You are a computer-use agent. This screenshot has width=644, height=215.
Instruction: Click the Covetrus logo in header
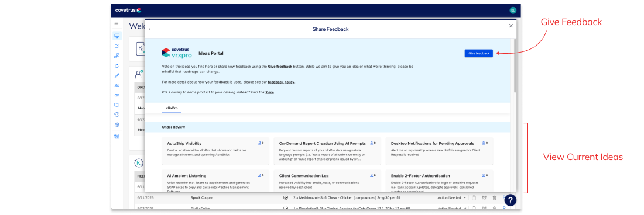[x=129, y=11]
